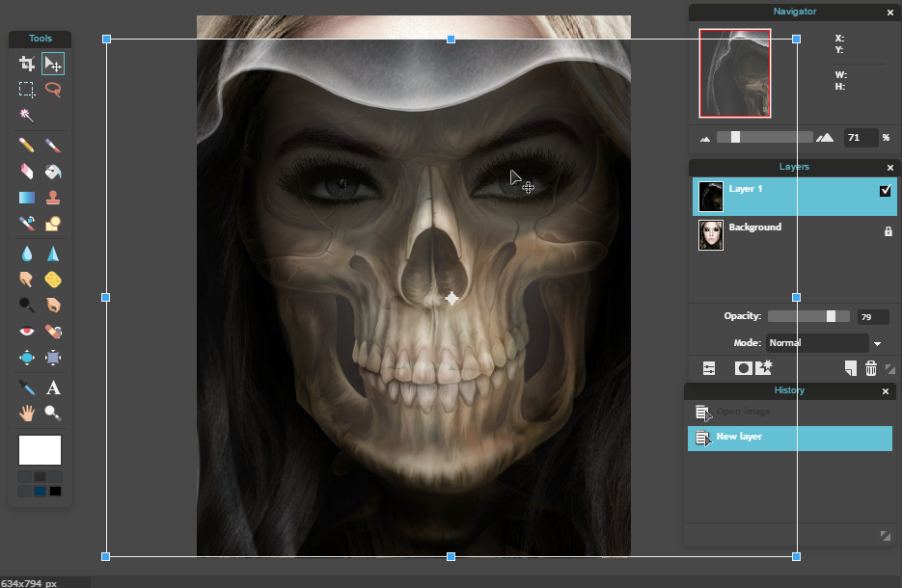Select the Pinch tool
This screenshot has width=902, height=588.
click(x=53, y=358)
